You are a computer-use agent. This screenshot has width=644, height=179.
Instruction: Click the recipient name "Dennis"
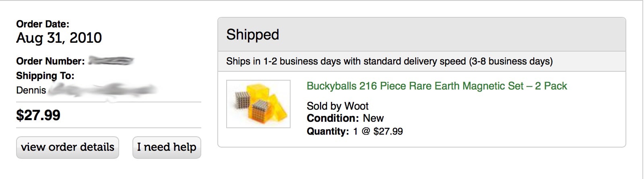click(31, 90)
